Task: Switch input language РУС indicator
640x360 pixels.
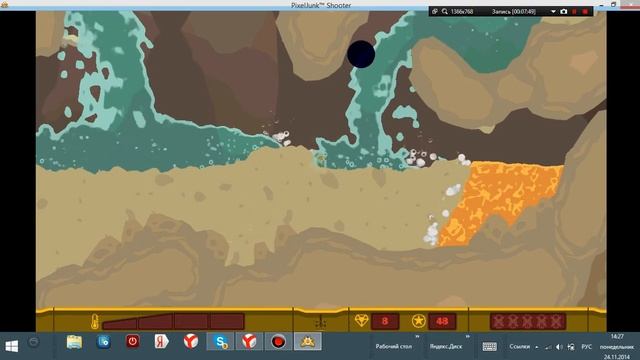Action: (587, 347)
